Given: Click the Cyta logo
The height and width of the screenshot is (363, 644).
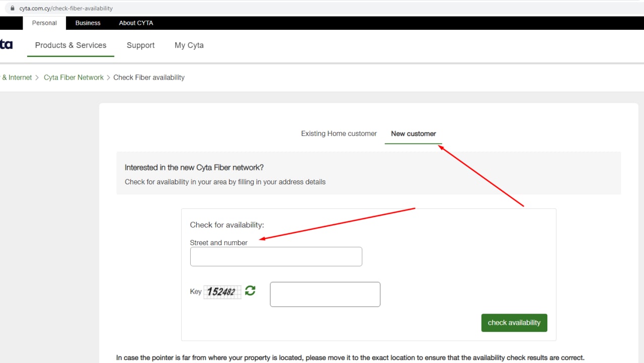Looking at the screenshot, I should pyautogui.click(x=6, y=45).
